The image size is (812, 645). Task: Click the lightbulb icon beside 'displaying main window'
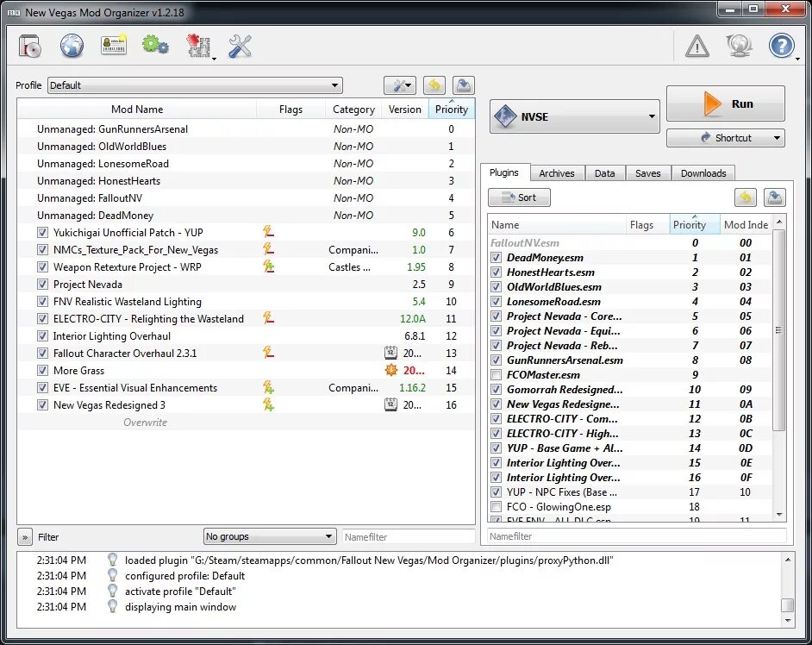coord(112,606)
